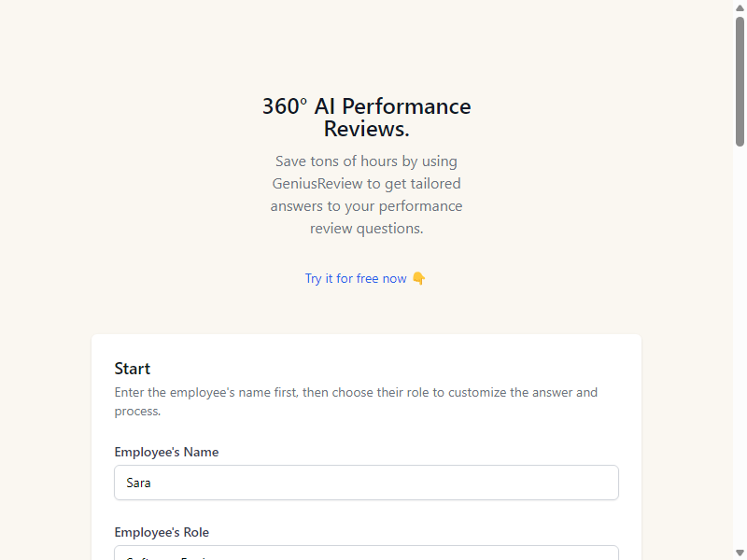Viewport: 747px width, 560px height.
Task: Click the GeniusReview subtitle paragraph
Action: click(366, 194)
